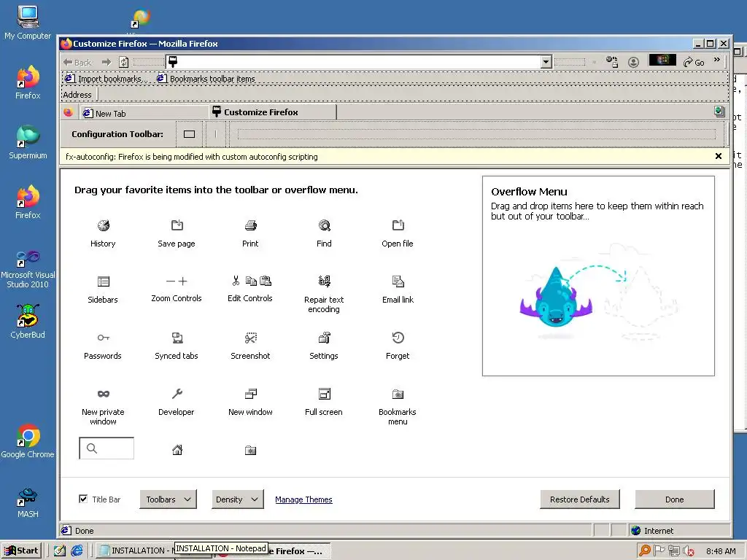The width and height of the screenshot is (747, 560).
Task: Open the MASH desktop shortcut
Action: [x=28, y=503]
